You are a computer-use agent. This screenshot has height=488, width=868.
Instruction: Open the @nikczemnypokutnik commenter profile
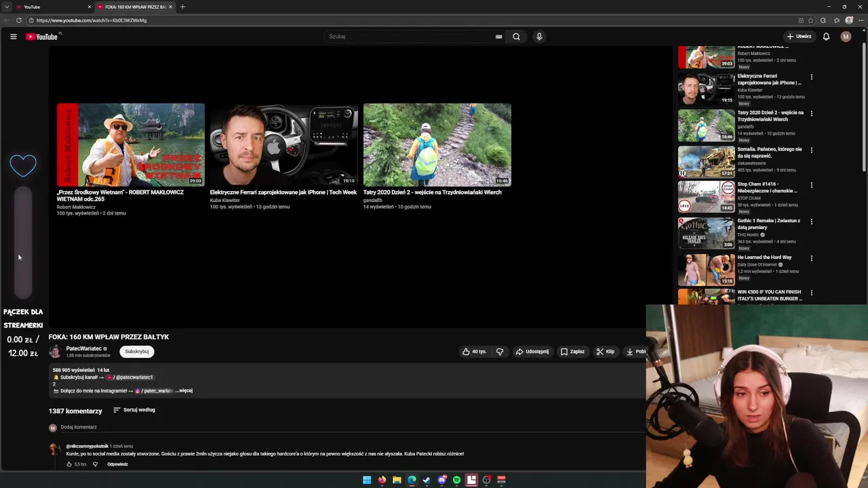87,446
